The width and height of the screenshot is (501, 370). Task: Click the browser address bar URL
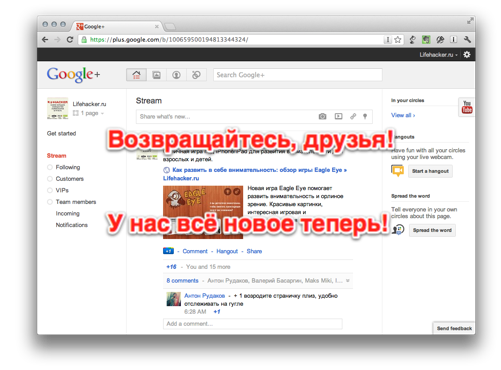[x=169, y=40]
